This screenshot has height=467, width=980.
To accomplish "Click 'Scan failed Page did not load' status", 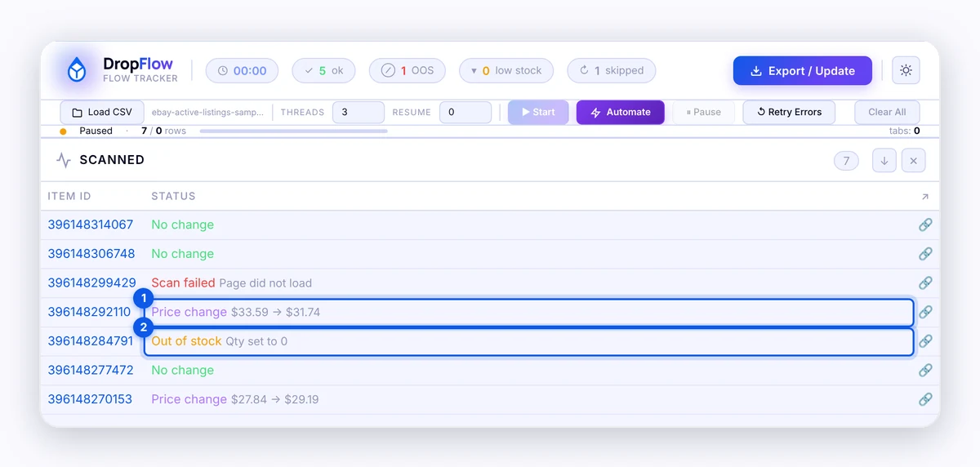I will [232, 282].
